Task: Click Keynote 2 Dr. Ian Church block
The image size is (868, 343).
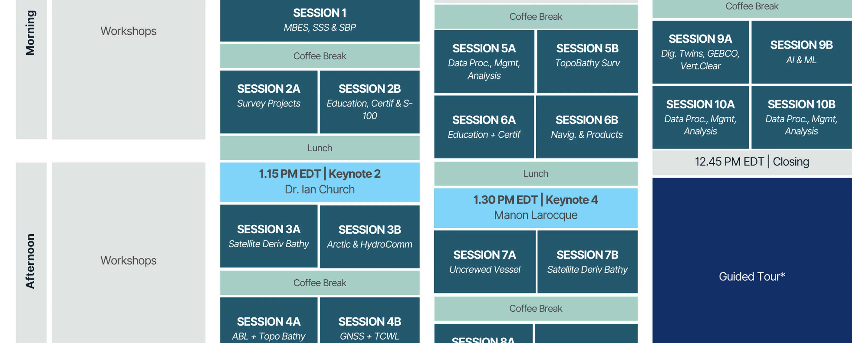Action: (319, 182)
